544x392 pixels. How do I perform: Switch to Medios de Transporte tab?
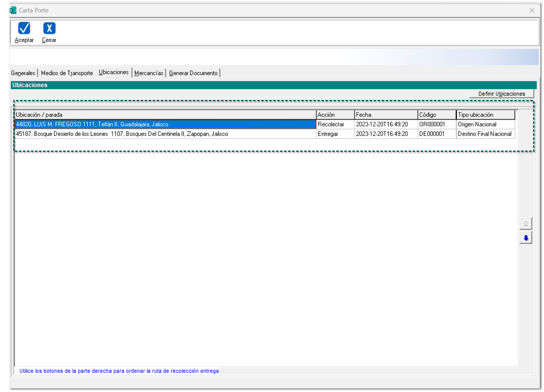tap(67, 73)
